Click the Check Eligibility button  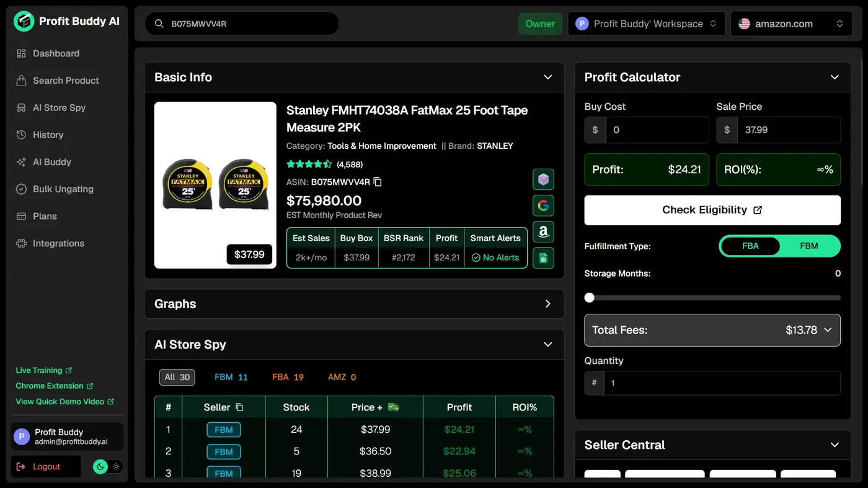[x=712, y=210]
